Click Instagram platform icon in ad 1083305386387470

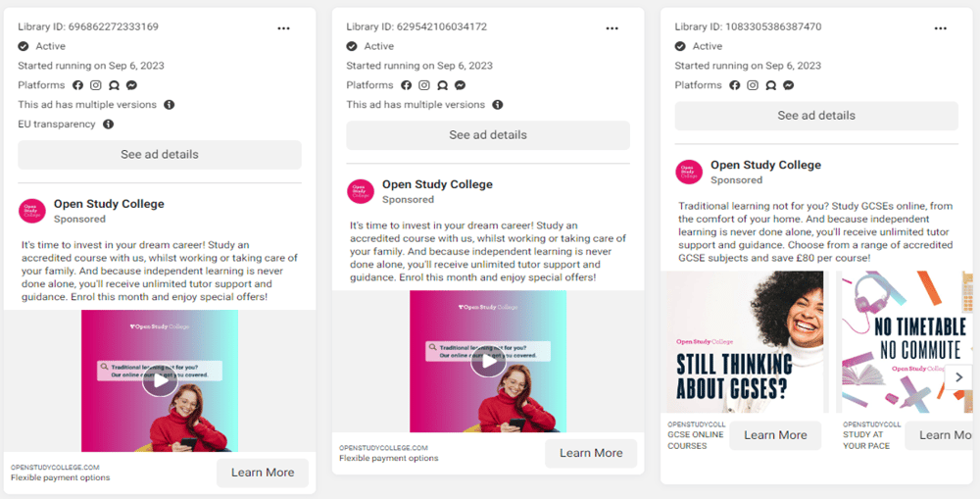(753, 85)
